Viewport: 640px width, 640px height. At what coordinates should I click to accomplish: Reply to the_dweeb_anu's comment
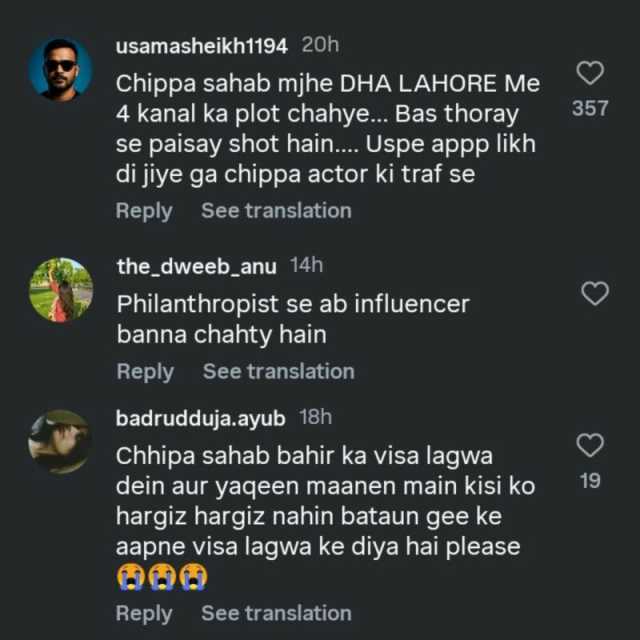click(x=145, y=372)
